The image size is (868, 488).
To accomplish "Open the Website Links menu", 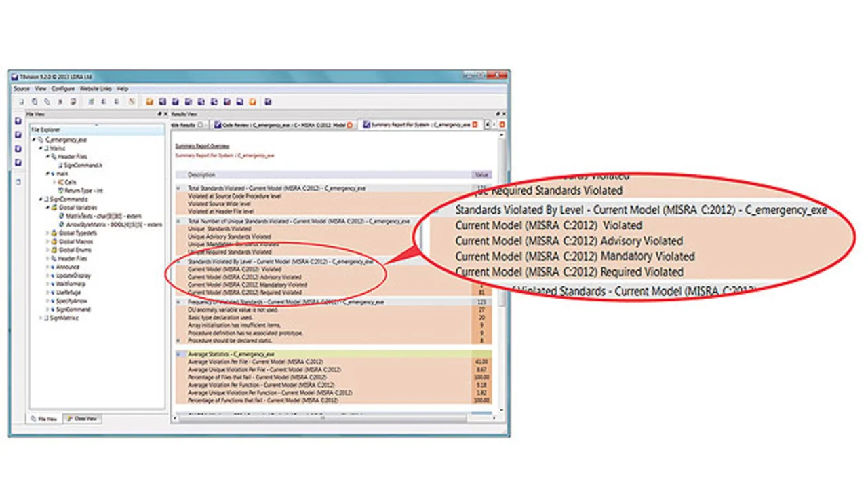I will point(96,89).
